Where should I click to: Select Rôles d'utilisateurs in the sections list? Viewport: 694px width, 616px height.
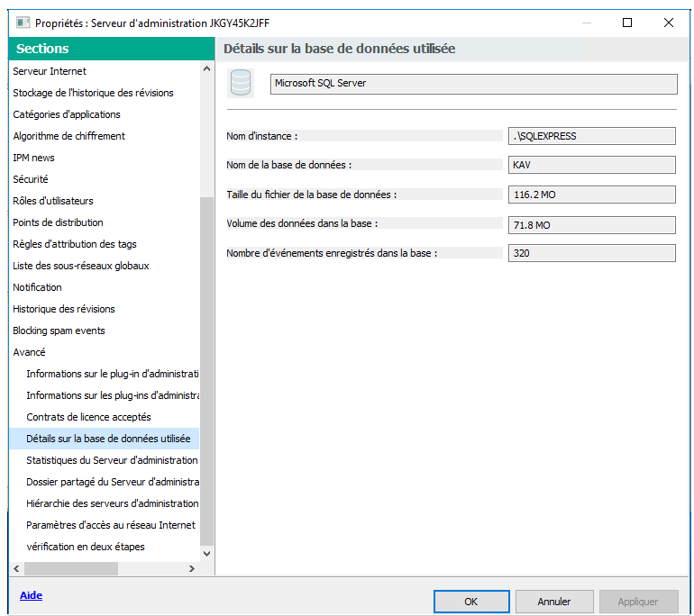click(53, 201)
